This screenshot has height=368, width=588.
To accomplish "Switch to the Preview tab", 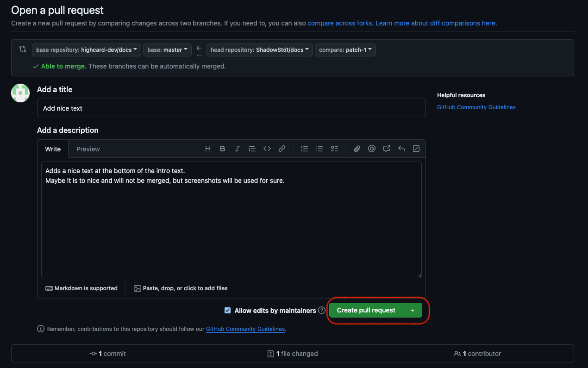I will pyautogui.click(x=88, y=149).
